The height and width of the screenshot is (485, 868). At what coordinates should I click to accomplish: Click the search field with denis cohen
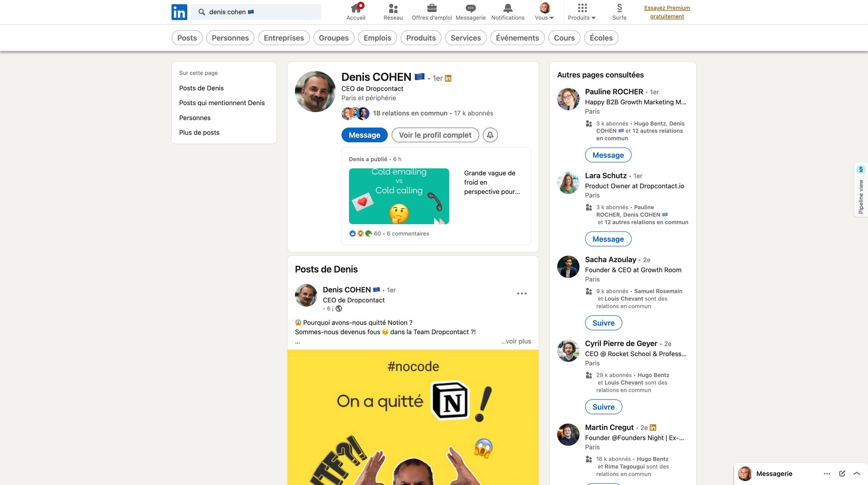click(x=256, y=12)
